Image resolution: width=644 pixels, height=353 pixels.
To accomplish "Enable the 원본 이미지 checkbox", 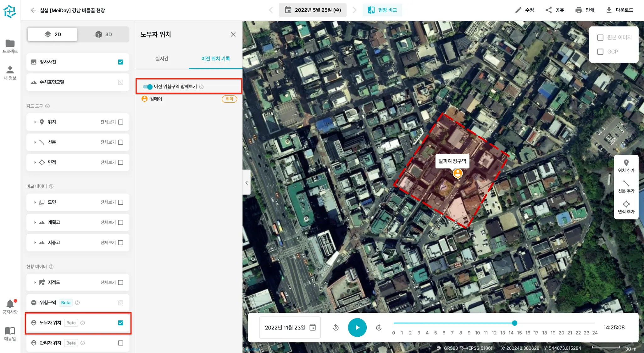I will coord(600,37).
